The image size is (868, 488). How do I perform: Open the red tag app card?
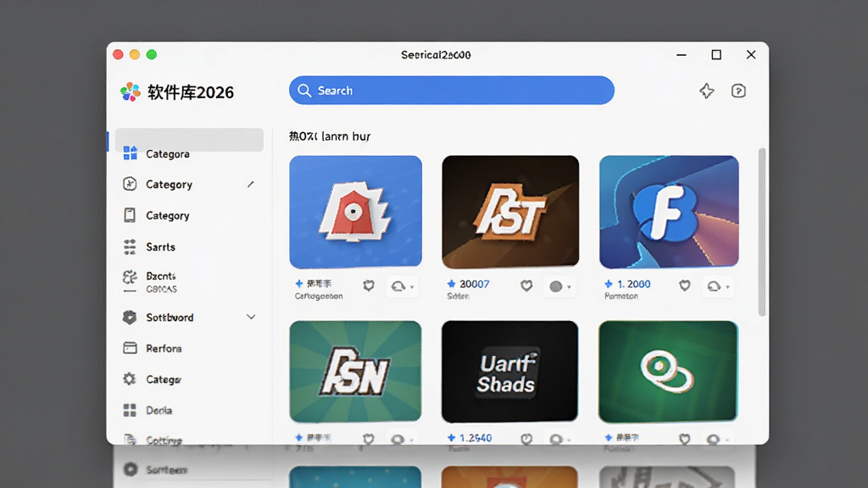click(355, 212)
